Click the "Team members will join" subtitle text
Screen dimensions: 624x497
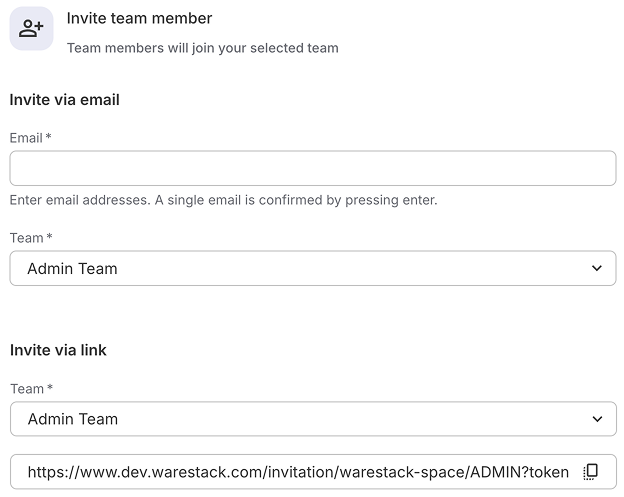202,47
